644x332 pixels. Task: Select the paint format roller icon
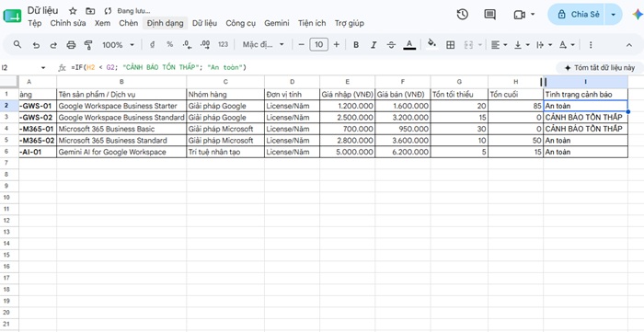(88, 45)
